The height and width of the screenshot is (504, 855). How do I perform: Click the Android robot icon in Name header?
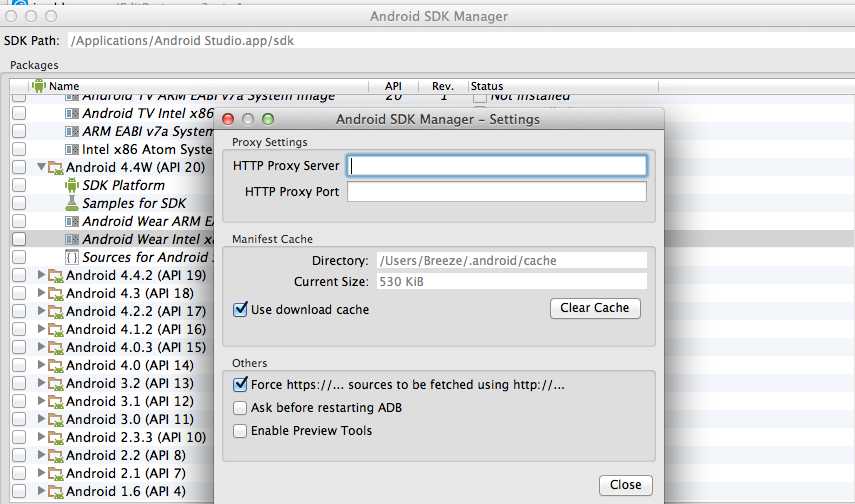pos(39,86)
